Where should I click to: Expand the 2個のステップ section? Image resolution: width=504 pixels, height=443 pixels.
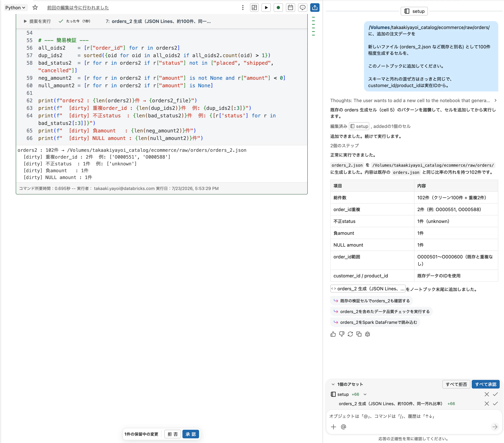pyautogui.click(x=344, y=146)
